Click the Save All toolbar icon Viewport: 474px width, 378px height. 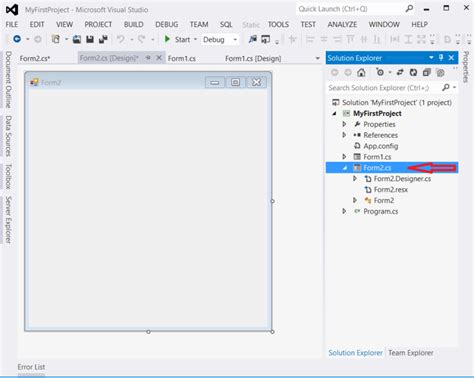coord(103,39)
